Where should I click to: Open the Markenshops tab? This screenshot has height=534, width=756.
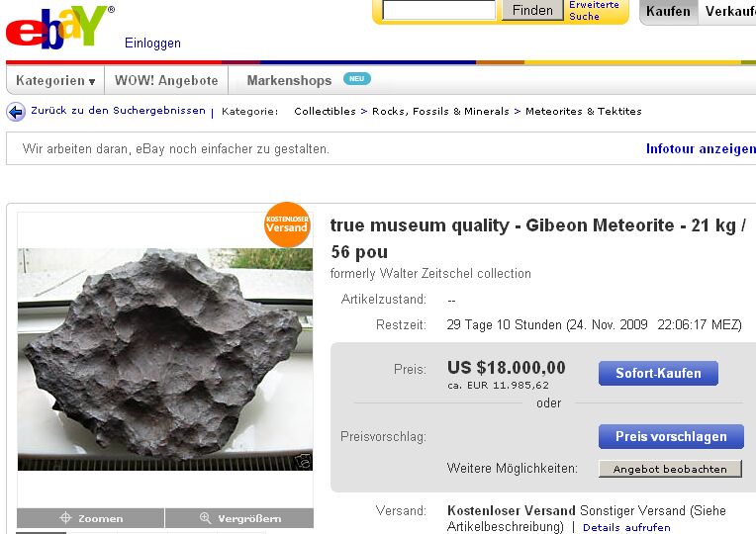click(289, 81)
